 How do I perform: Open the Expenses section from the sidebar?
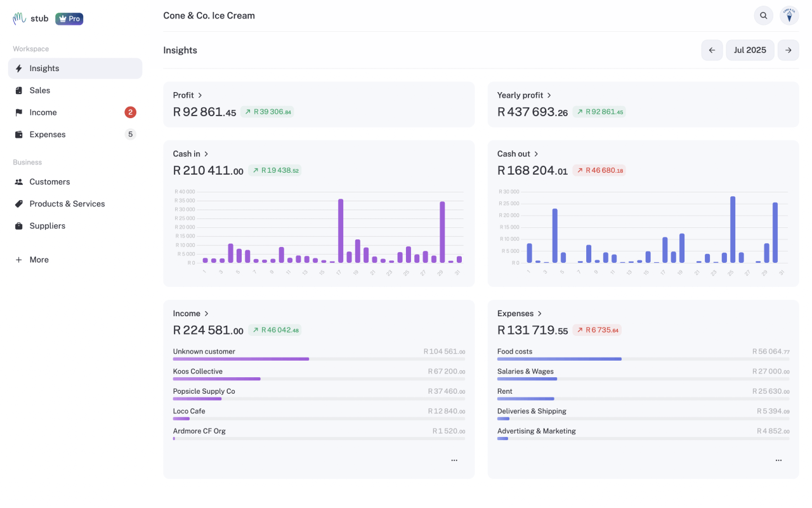point(48,134)
